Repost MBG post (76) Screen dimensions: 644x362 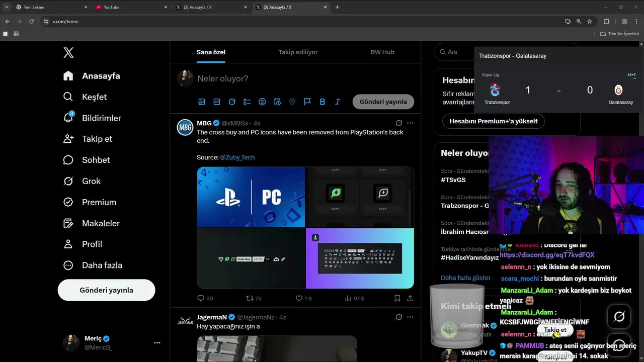[x=254, y=298]
